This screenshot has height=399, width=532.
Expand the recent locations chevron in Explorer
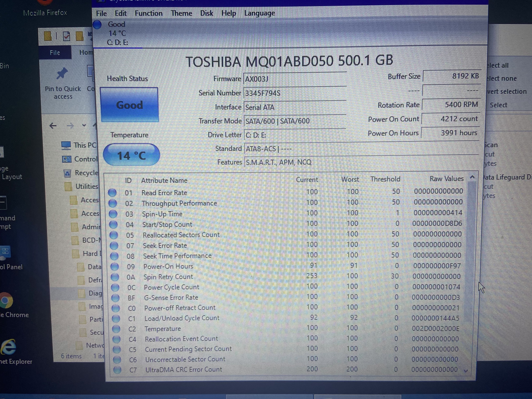(x=84, y=125)
